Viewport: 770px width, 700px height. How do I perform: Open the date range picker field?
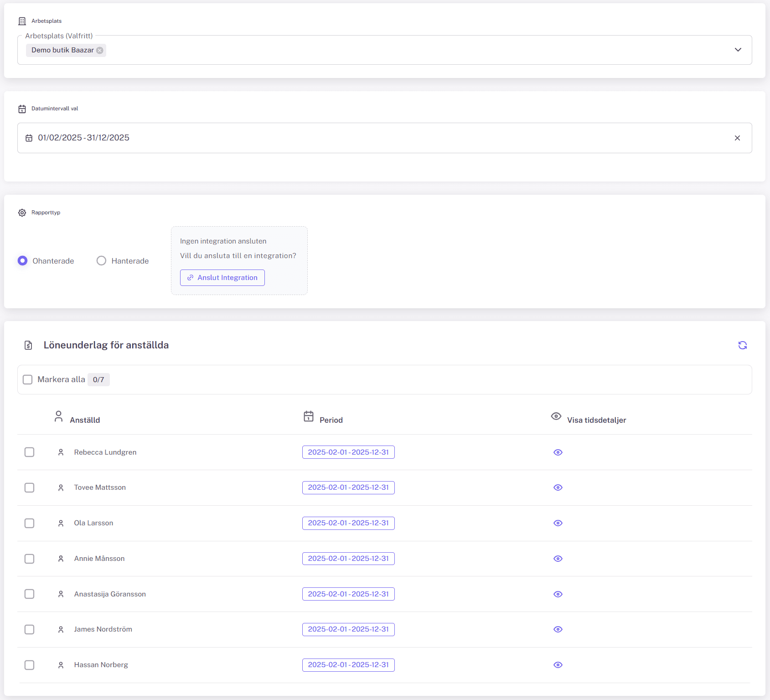pos(365,138)
